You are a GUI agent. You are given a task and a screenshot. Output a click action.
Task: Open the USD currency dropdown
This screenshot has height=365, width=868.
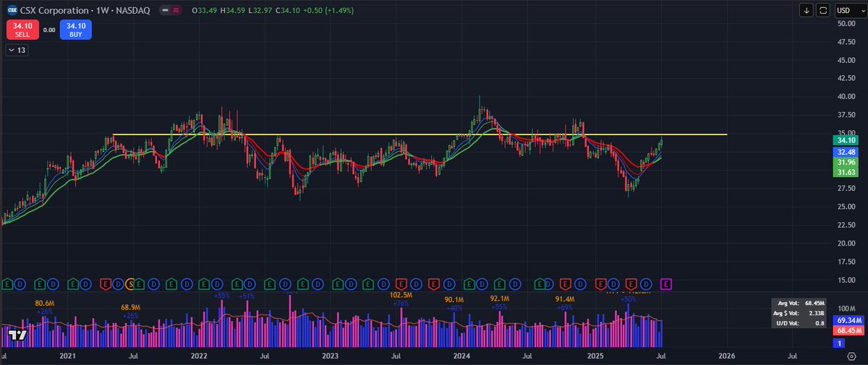849,10
